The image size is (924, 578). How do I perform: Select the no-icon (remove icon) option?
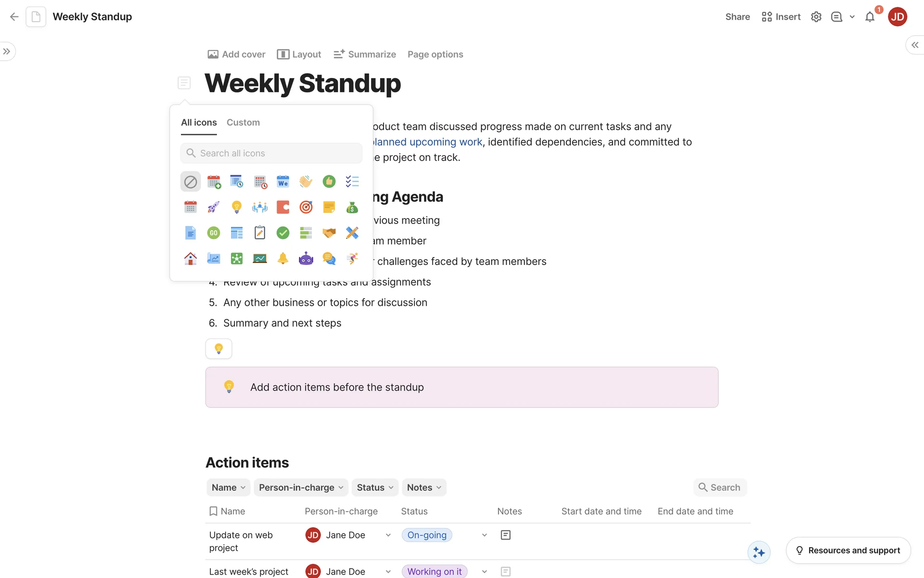[191, 182]
